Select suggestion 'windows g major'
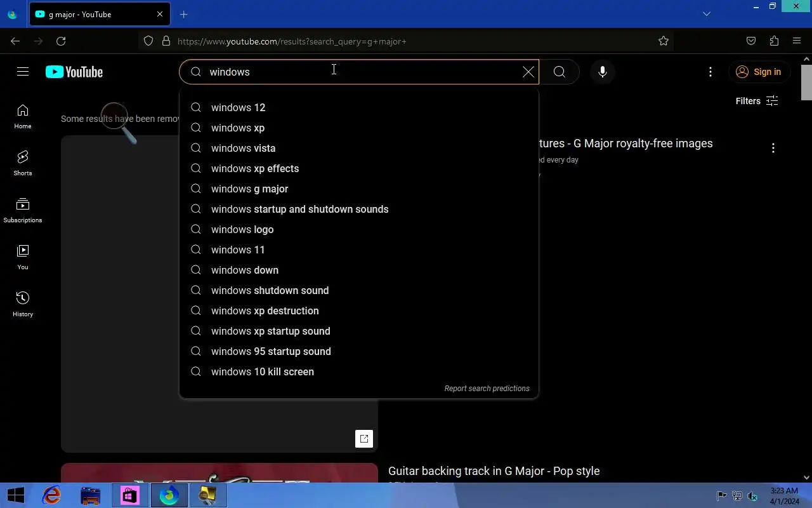This screenshot has height=508, width=812. (x=359, y=189)
